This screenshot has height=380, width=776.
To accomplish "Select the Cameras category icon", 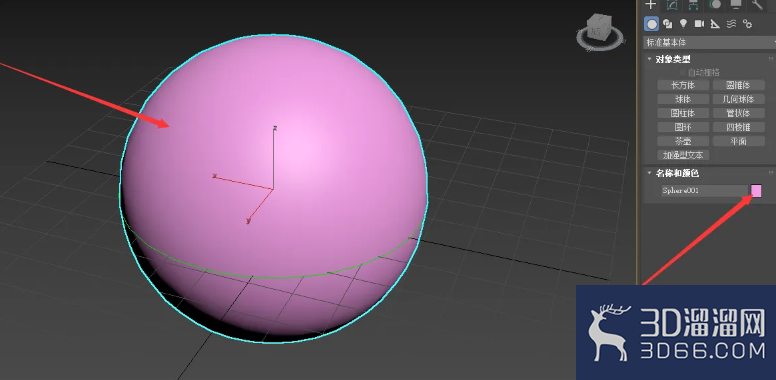I will click(699, 24).
